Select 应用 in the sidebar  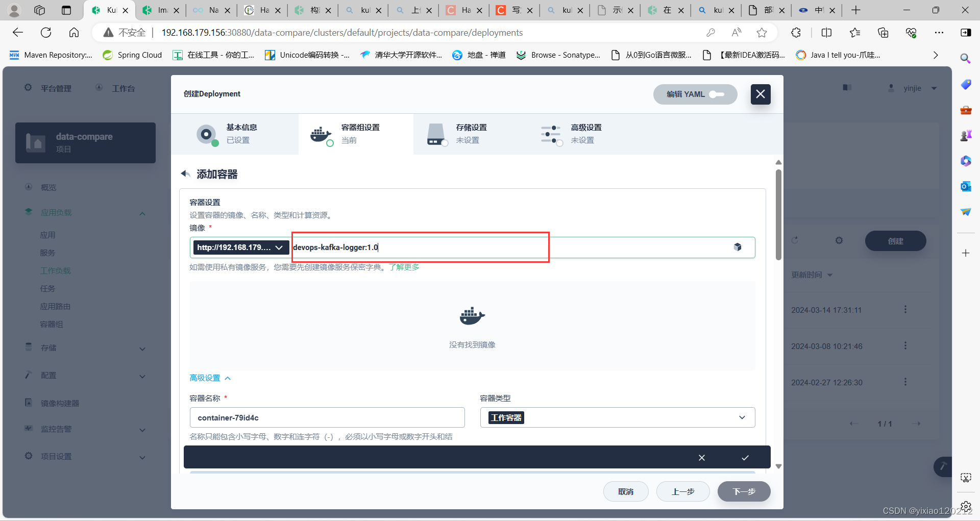pyautogui.click(x=47, y=235)
